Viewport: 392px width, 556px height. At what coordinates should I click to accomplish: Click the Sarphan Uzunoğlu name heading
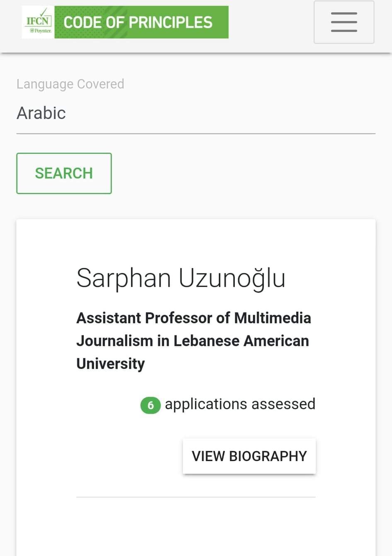[181, 278]
